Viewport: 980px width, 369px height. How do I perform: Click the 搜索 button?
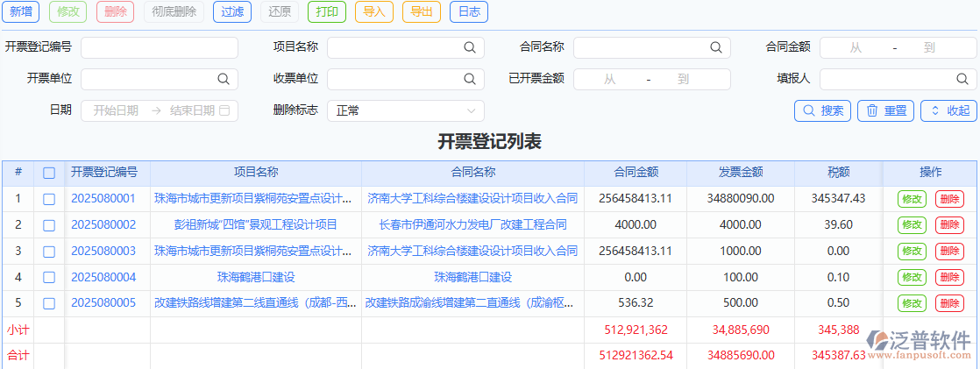823,110
